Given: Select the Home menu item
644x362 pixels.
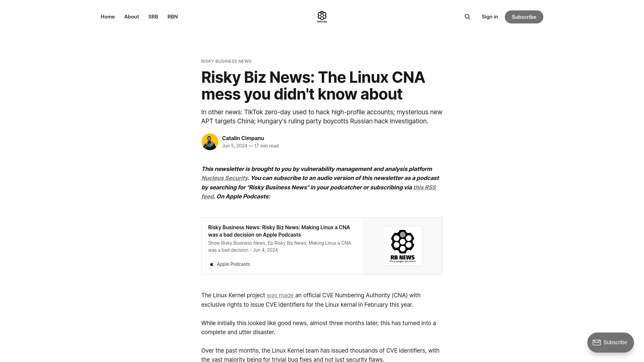Looking at the screenshot, I should (107, 16).
